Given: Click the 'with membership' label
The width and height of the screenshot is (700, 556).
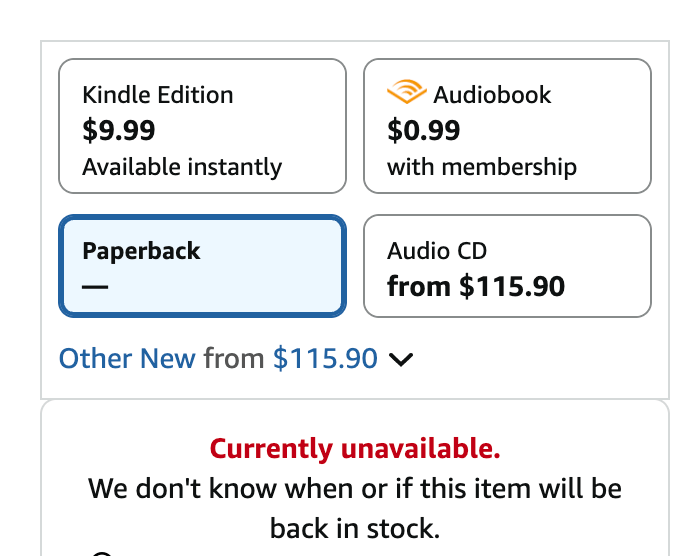Looking at the screenshot, I should click(482, 166).
